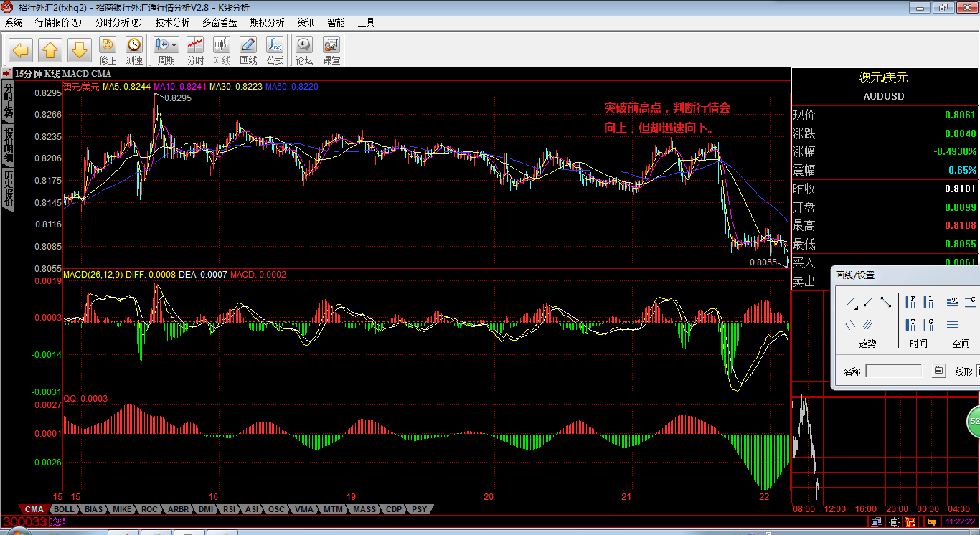Switch to the BOLL indicator tab
This screenshot has height=535, width=980.
click(x=64, y=509)
